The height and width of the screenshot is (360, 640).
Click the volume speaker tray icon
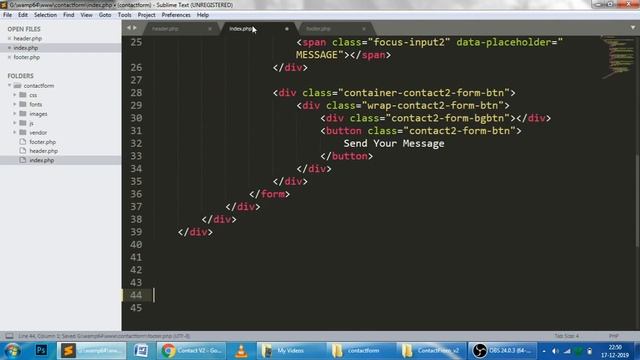pos(555,351)
